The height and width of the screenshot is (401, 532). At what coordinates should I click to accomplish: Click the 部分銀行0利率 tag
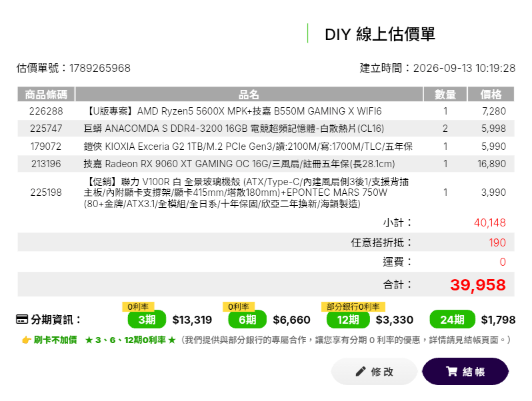(353, 307)
